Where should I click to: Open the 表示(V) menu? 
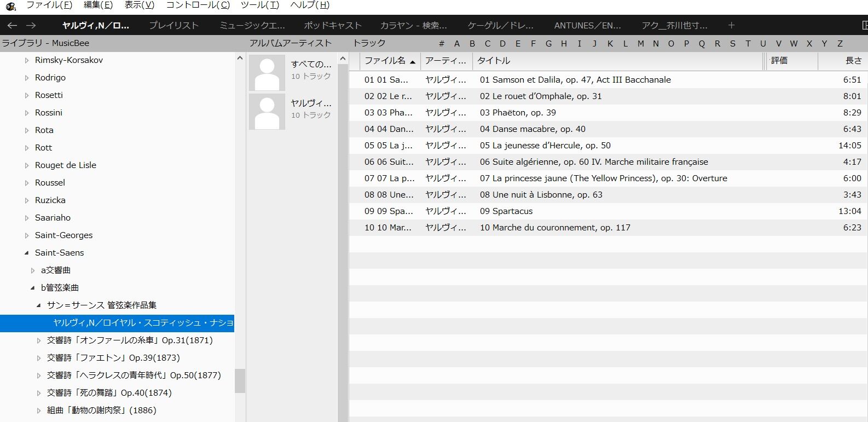pos(139,5)
